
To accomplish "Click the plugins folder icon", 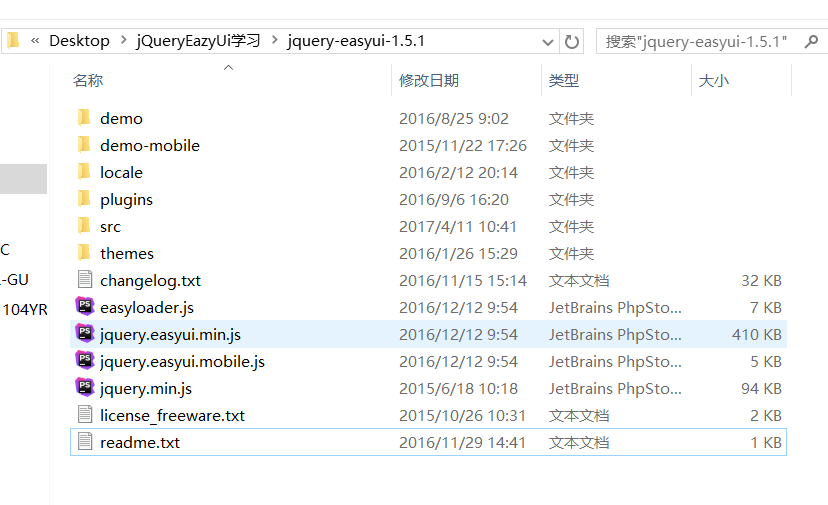I will [84, 199].
